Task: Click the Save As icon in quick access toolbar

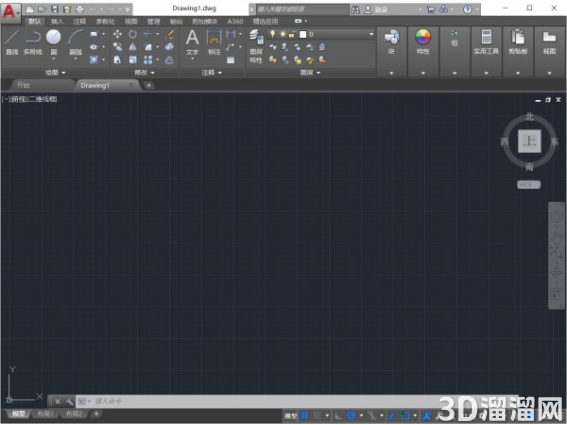Action: click(x=67, y=9)
